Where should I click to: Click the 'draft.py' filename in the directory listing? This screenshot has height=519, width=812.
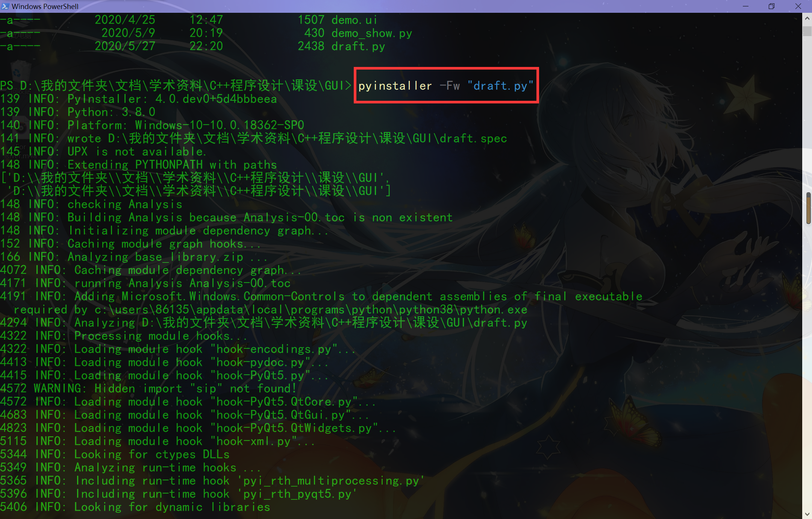click(x=358, y=46)
